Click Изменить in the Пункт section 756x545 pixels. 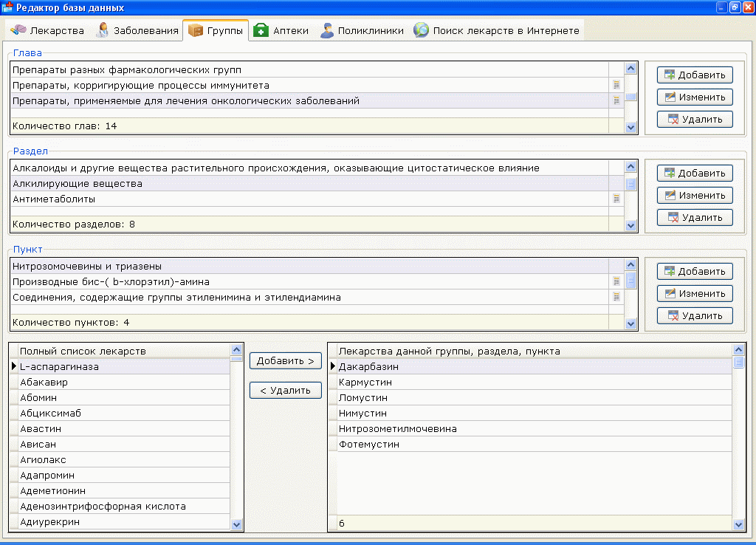click(x=695, y=293)
